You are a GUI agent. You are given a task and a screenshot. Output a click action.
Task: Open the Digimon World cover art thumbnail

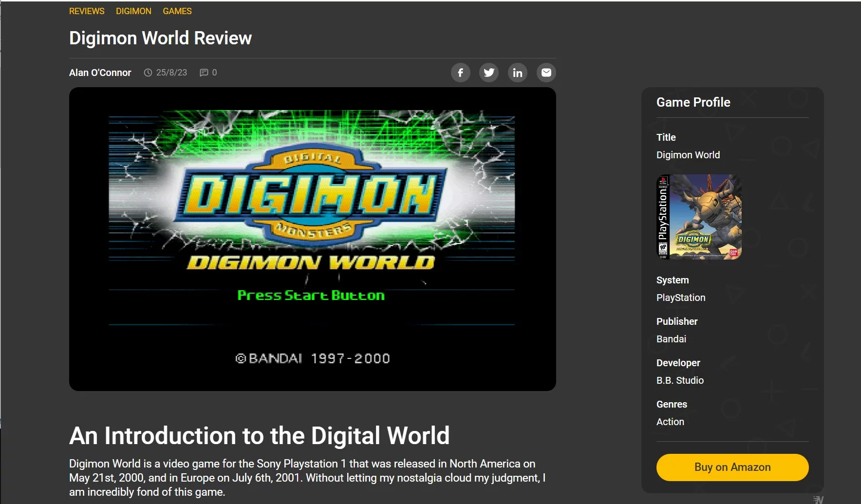[x=699, y=217]
